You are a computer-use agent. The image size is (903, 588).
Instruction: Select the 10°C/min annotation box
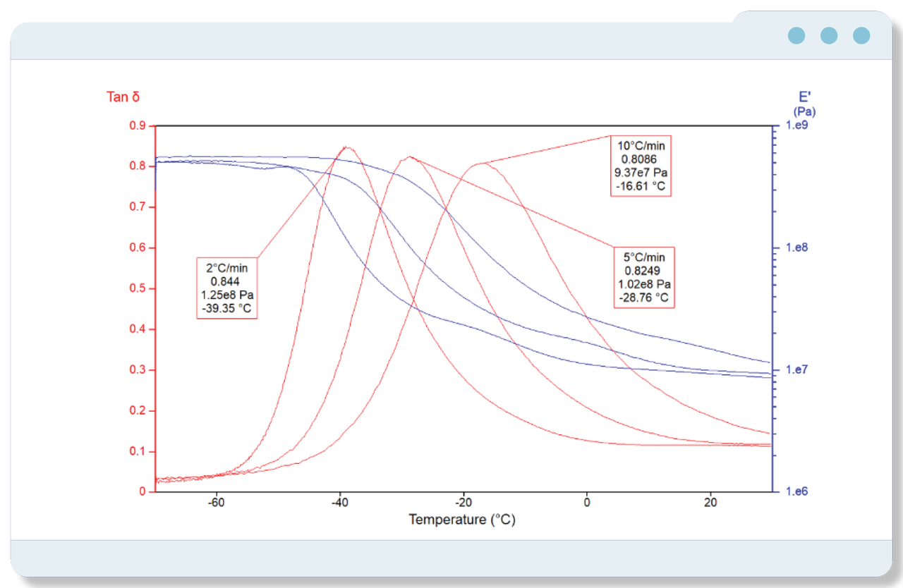639,166
